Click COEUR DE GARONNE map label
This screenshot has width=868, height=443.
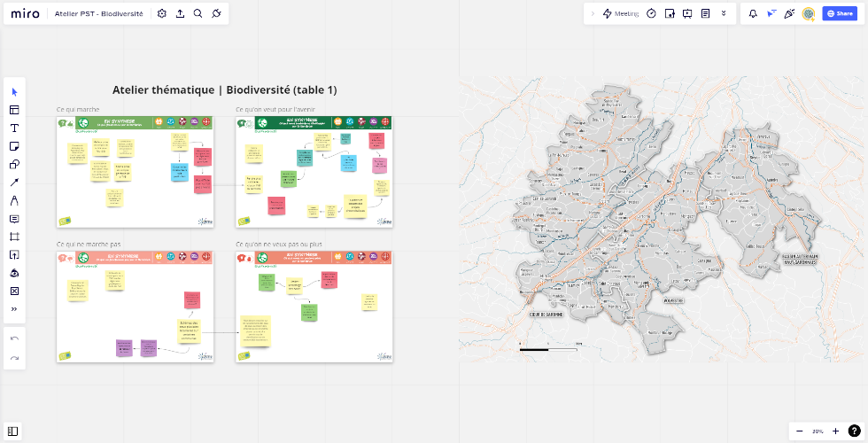[546, 314]
